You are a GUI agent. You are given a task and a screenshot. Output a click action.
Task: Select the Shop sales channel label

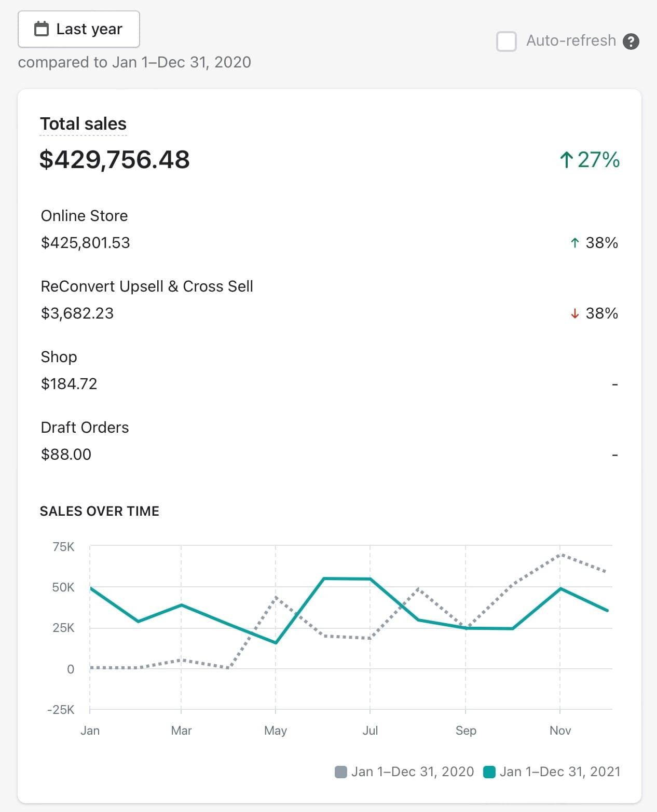pyautogui.click(x=59, y=357)
